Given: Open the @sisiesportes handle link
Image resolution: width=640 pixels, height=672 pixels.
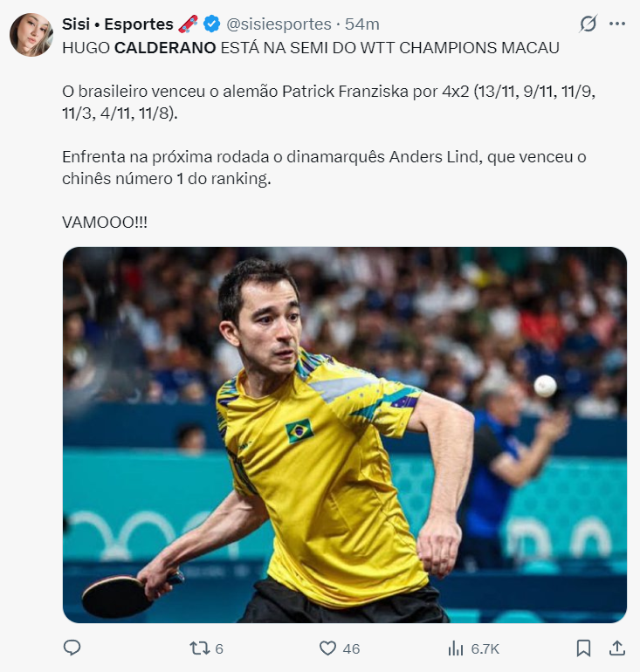Looking at the screenshot, I should pyautogui.click(x=279, y=24).
